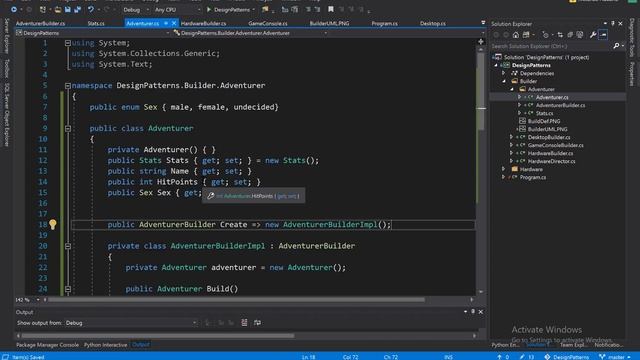Click the Solution Explorer search magnifier icon
The image size is (640, 360).
[616, 46]
